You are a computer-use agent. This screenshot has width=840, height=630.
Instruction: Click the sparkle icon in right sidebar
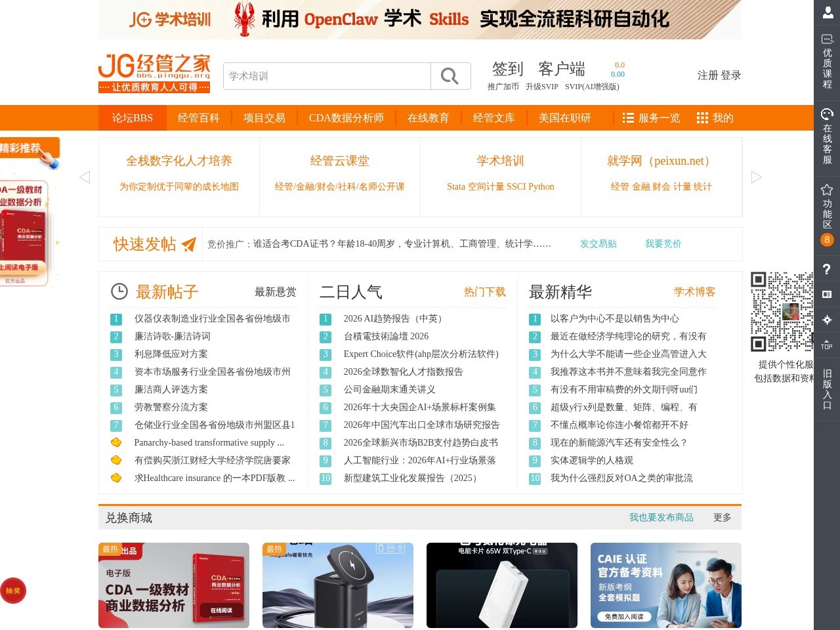click(x=827, y=320)
